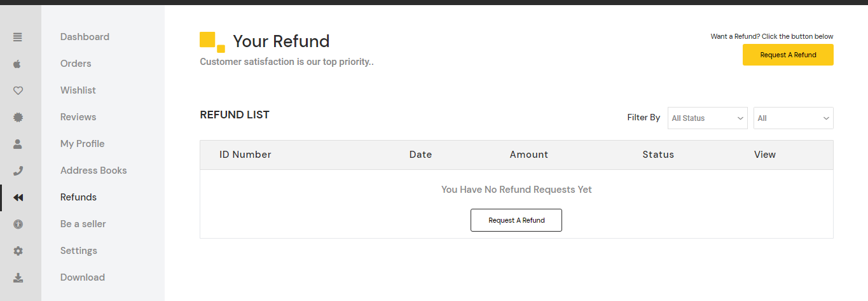Viewport: 868px width, 301px height.
Task: Select the user profile icon
Action: (18, 144)
